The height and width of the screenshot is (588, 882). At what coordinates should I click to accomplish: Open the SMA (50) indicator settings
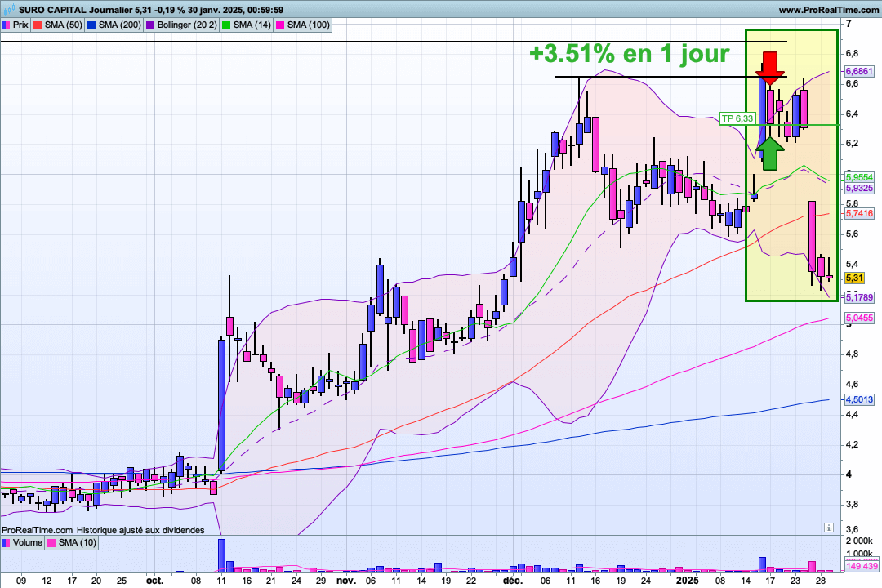pos(57,24)
